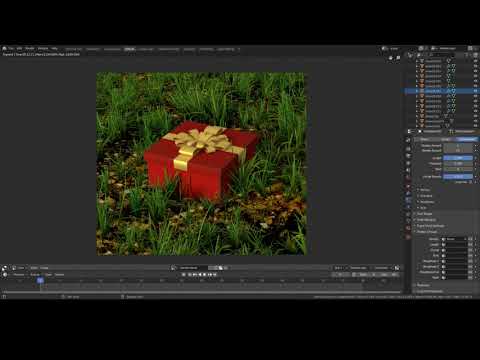Open the Render menu

(x=30, y=49)
